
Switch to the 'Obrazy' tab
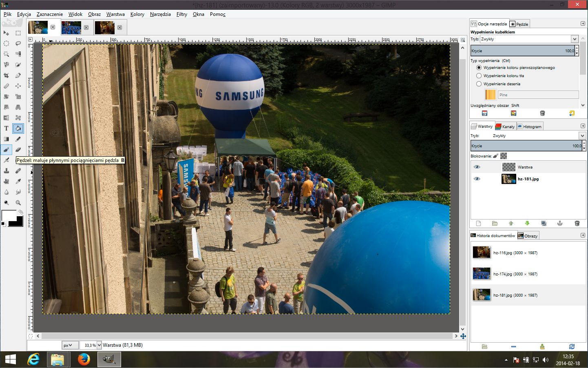pos(528,236)
